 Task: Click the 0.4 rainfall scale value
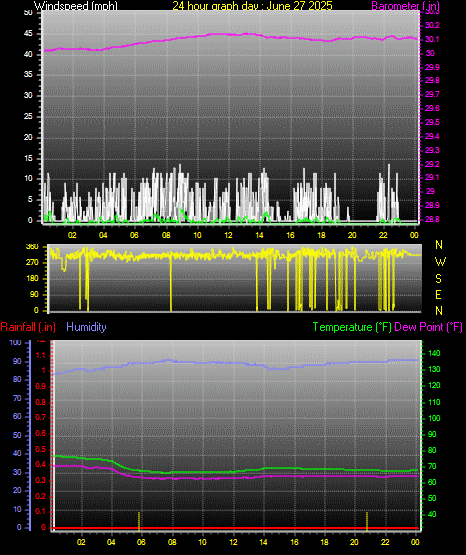point(41,465)
